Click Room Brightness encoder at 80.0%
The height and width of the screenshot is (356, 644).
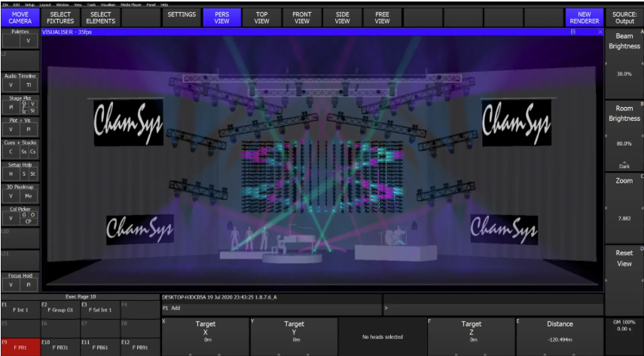tap(624, 136)
